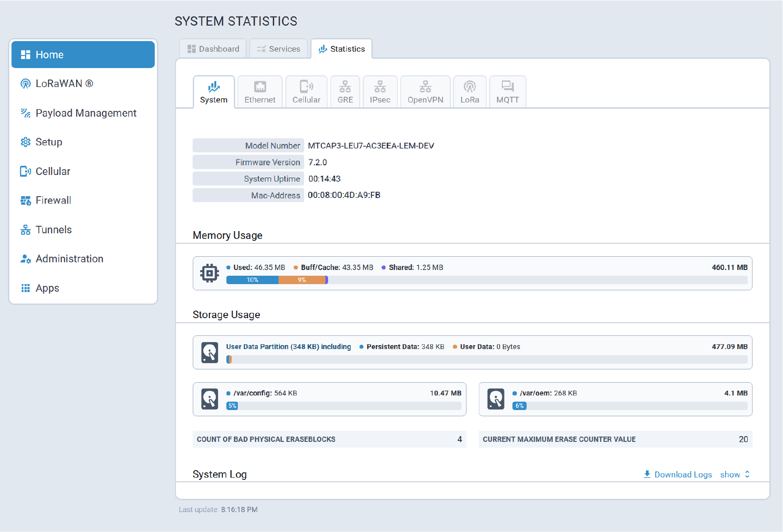Viewport: 783px width, 532px height.
Task: Click the Firewall icon in sidebar
Action: click(x=26, y=201)
